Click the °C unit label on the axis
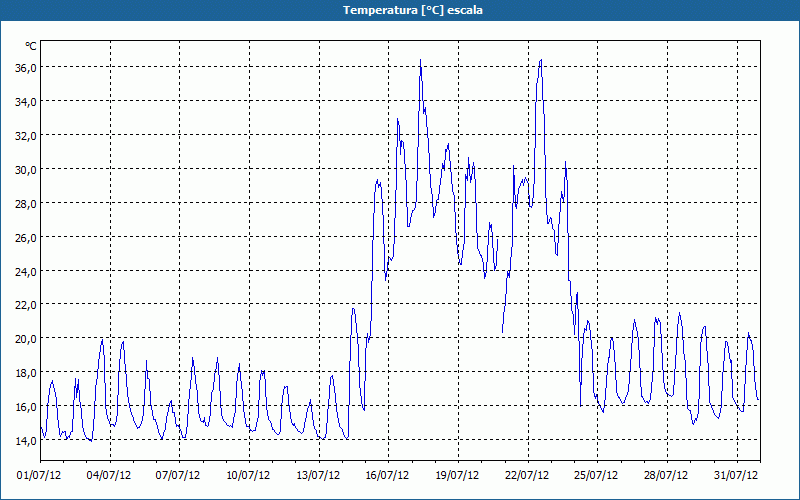 (31, 46)
